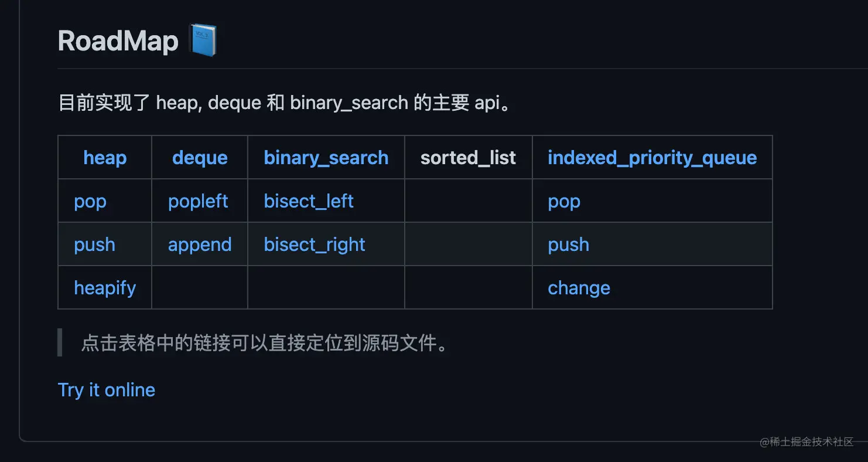Click the pop link in heap column

click(90, 201)
